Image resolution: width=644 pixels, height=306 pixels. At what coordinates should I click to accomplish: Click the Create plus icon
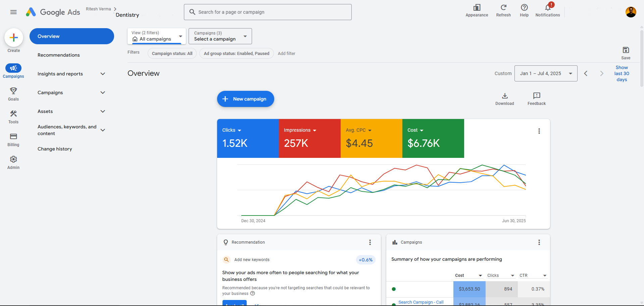[x=14, y=38]
